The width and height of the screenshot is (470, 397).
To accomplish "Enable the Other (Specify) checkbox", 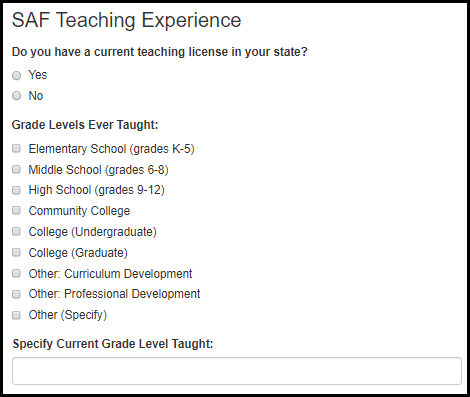I will (x=16, y=315).
